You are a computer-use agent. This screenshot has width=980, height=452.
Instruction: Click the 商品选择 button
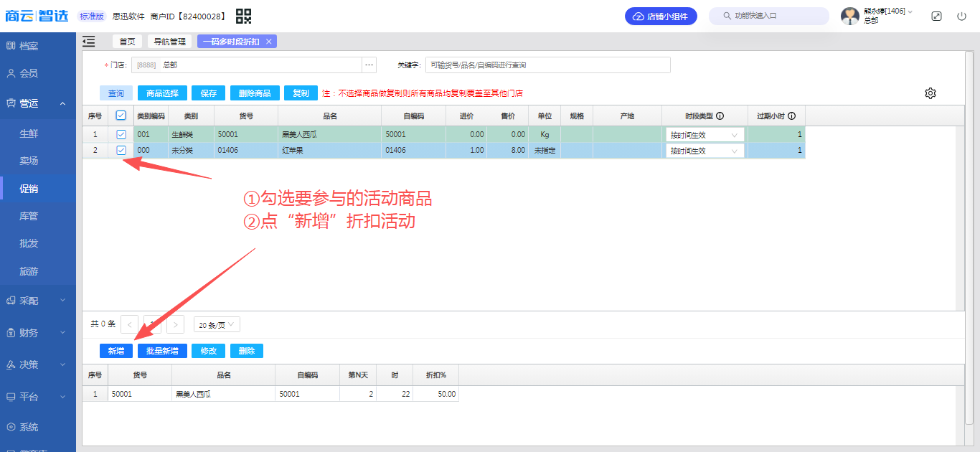point(162,93)
